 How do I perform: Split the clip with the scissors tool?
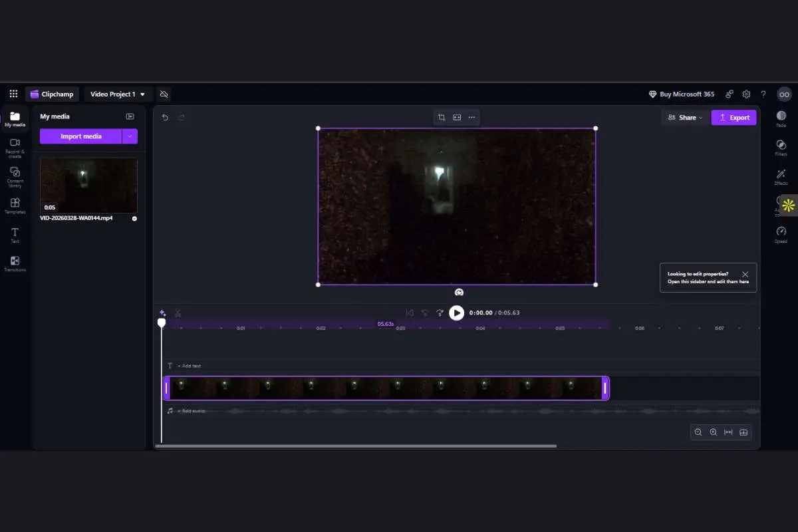point(178,313)
